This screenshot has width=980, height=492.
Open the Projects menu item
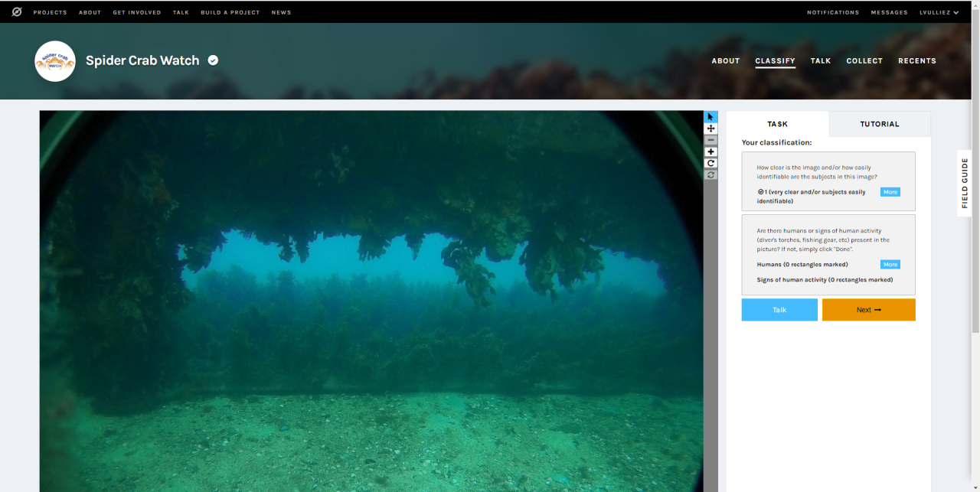(51, 12)
